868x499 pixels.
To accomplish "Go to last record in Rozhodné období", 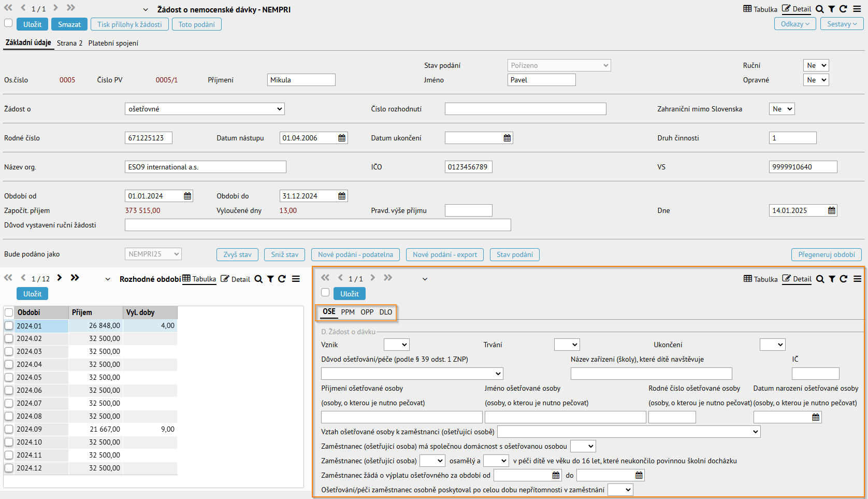I will coord(75,278).
